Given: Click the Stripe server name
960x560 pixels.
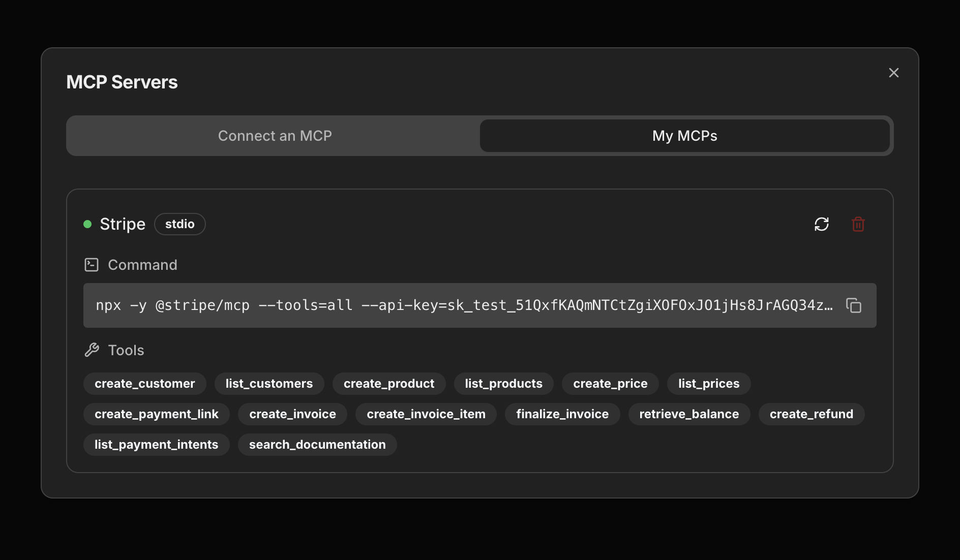Looking at the screenshot, I should click(122, 224).
